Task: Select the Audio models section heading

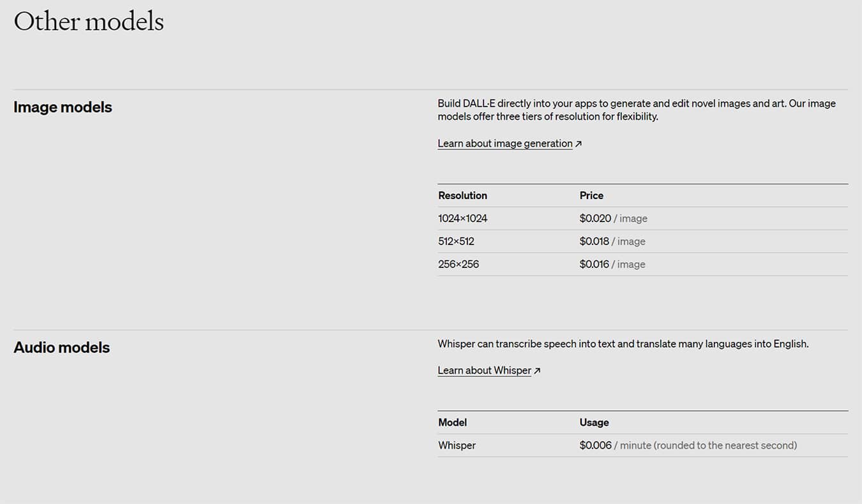Action: point(61,348)
